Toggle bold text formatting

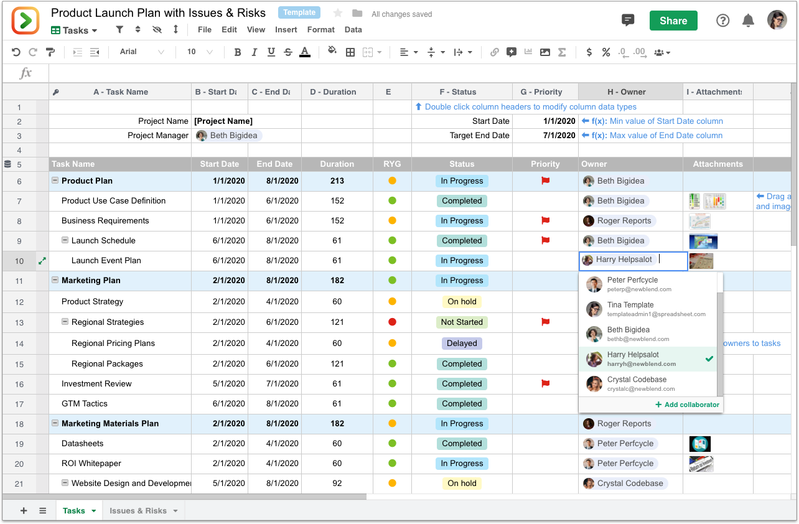pos(237,52)
